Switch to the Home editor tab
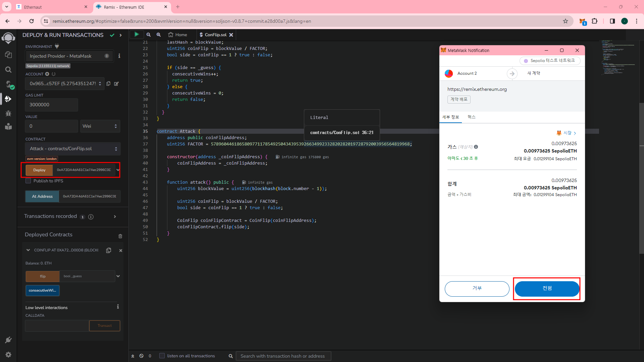Image resolution: width=644 pixels, height=362 pixels. [x=178, y=35]
